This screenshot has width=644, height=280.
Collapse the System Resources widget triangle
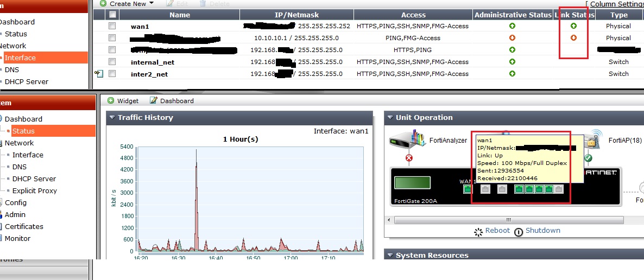[390, 256]
